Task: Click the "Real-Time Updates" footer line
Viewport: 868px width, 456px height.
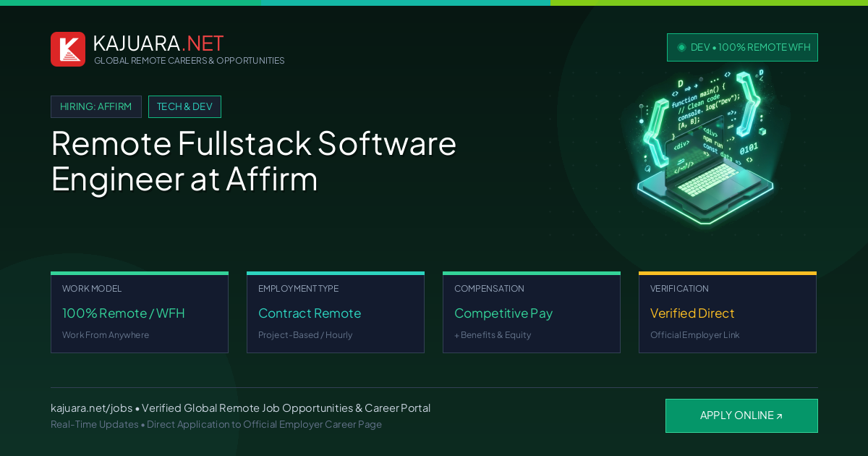Action: pyautogui.click(x=216, y=424)
